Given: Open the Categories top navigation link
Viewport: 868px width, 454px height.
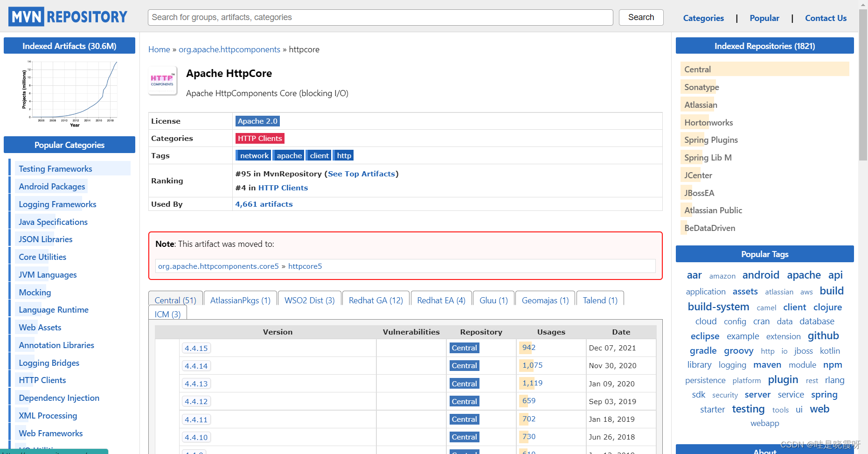Looking at the screenshot, I should 703,18.
